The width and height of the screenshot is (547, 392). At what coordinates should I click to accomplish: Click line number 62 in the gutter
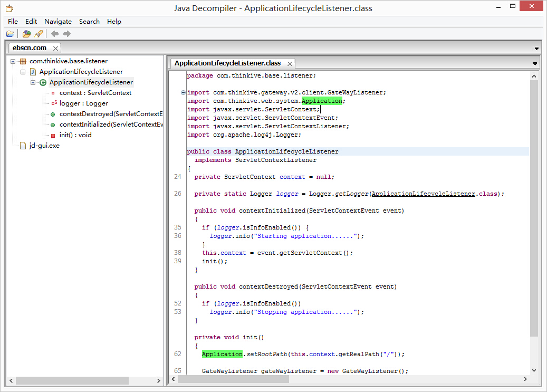[178, 354]
